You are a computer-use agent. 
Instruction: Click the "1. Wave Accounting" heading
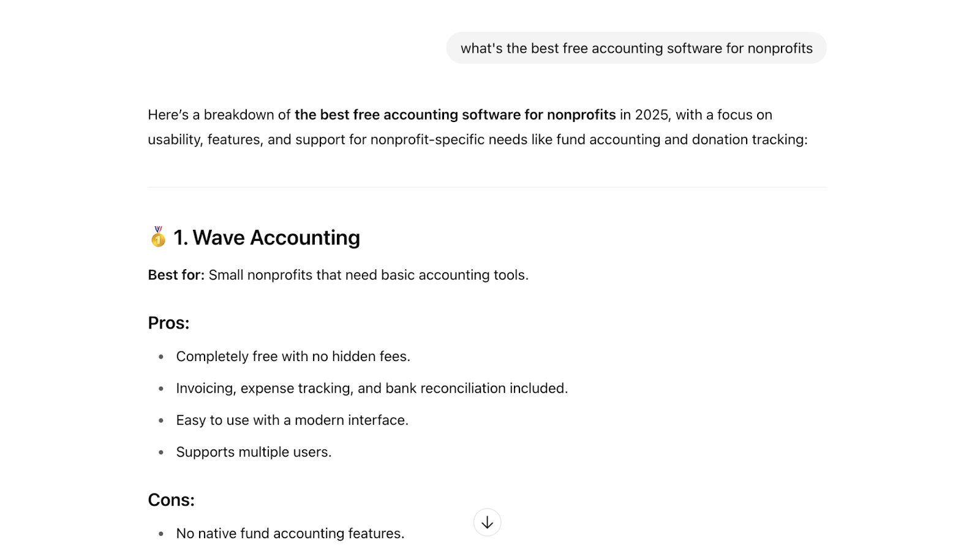click(266, 237)
